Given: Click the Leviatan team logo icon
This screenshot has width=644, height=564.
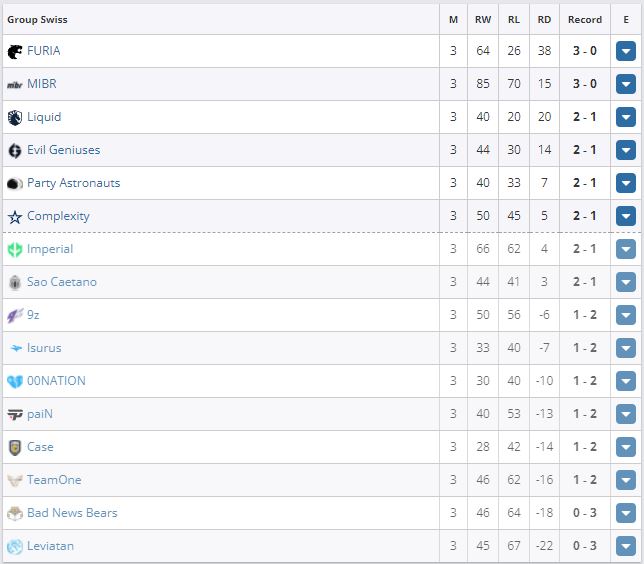Looking at the screenshot, I should pos(15,546).
